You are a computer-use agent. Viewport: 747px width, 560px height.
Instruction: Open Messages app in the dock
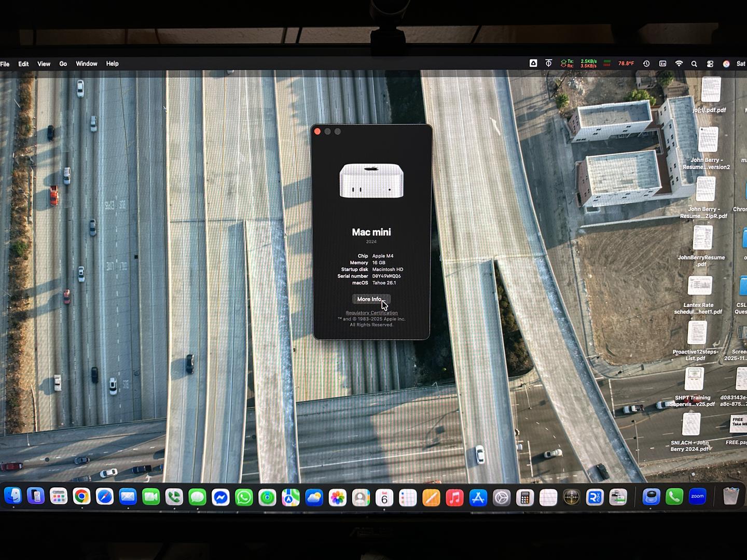197,497
